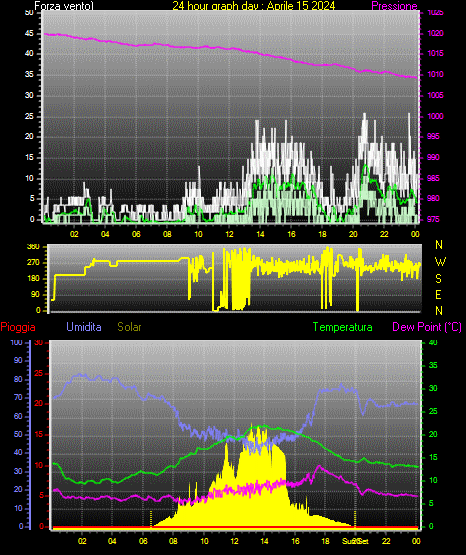Click the Pressione legend label
Image resolution: width=466 pixels, height=555 pixels.
pyautogui.click(x=394, y=6)
